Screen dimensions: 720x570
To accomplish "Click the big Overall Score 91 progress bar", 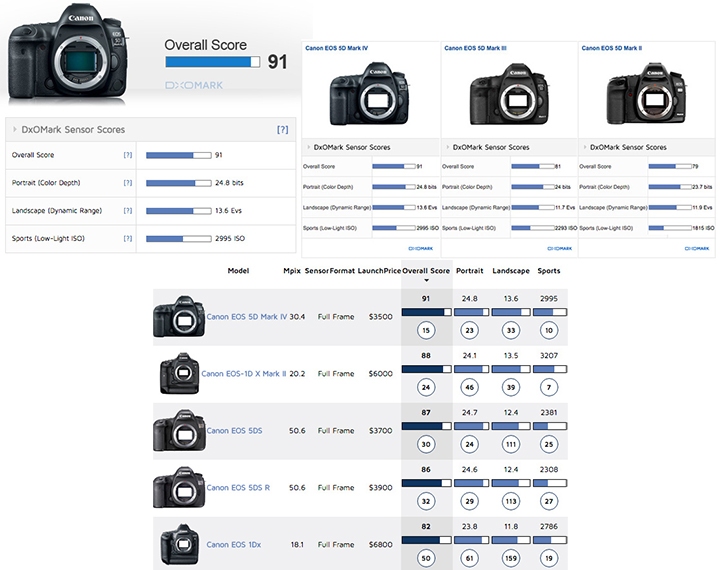I will pyautogui.click(x=213, y=62).
